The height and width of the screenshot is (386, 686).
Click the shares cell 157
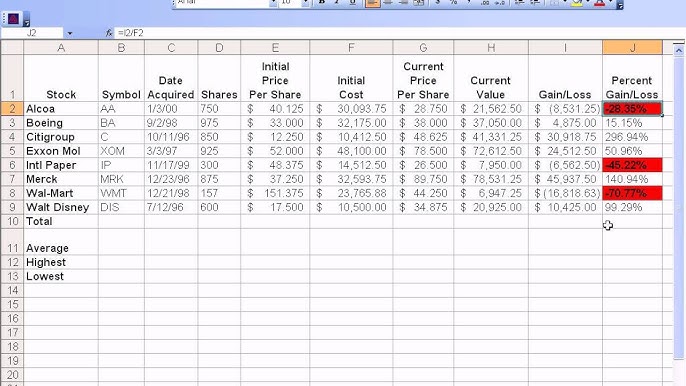coord(219,193)
